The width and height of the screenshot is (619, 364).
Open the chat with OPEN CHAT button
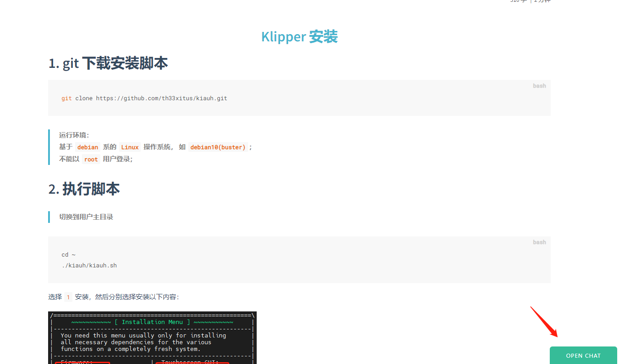click(x=583, y=355)
